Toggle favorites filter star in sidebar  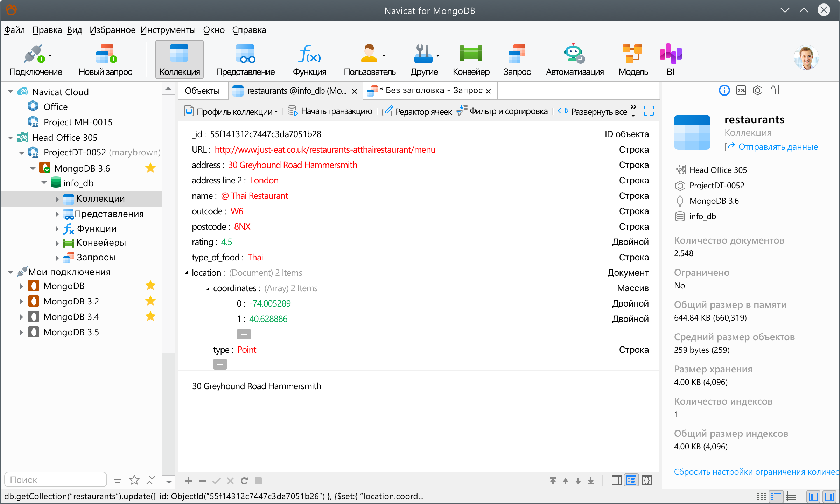[x=134, y=480]
